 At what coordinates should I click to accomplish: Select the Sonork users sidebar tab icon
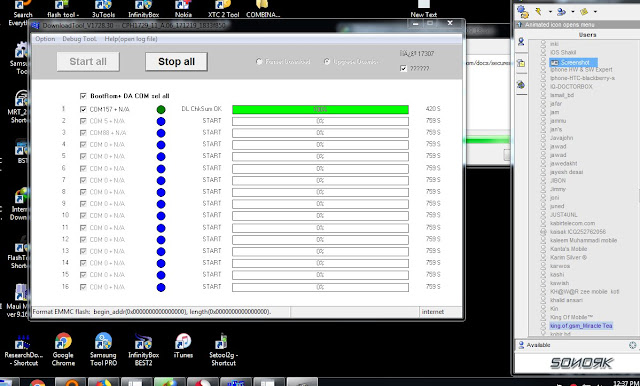[x=521, y=42]
